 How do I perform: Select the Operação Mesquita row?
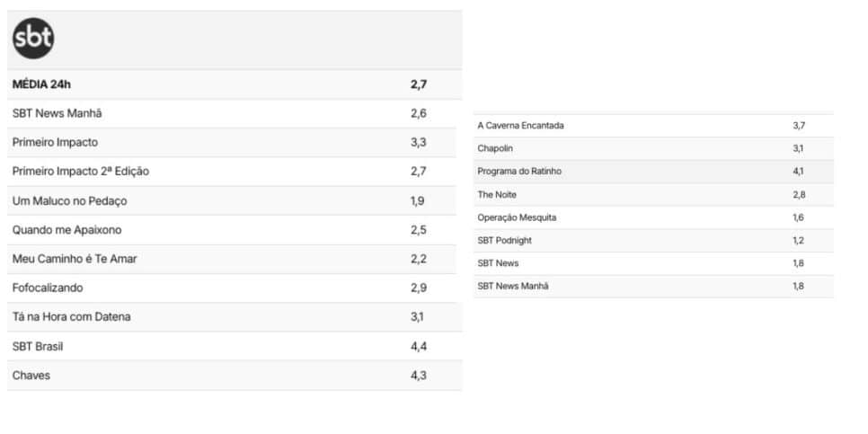[653, 217]
